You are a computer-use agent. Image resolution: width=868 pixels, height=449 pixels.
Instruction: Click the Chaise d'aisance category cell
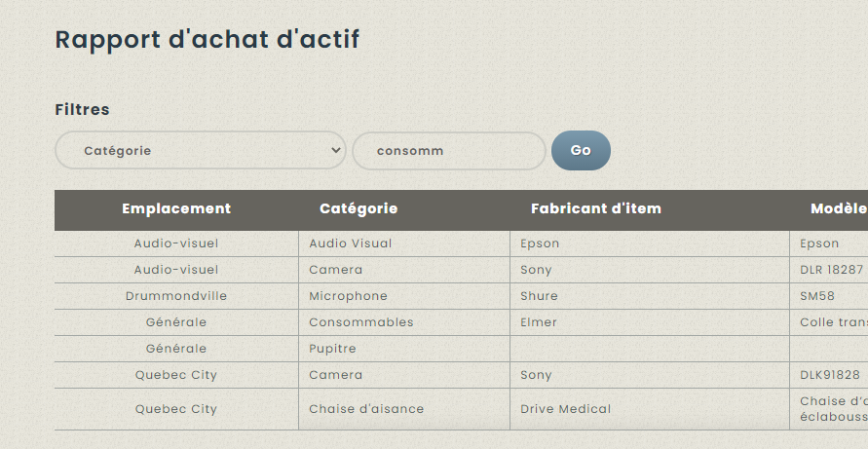click(366, 409)
